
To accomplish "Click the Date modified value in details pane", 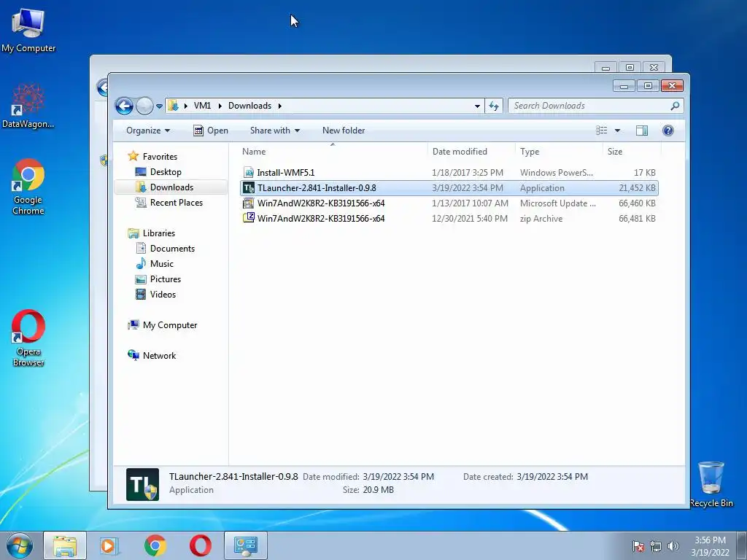I will coord(398,477).
